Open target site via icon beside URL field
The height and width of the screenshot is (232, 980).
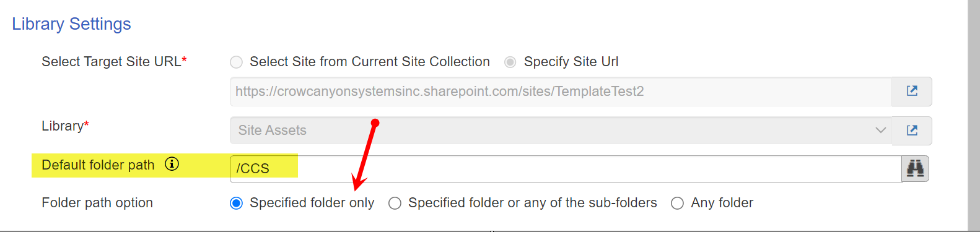(x=912, y=92)
